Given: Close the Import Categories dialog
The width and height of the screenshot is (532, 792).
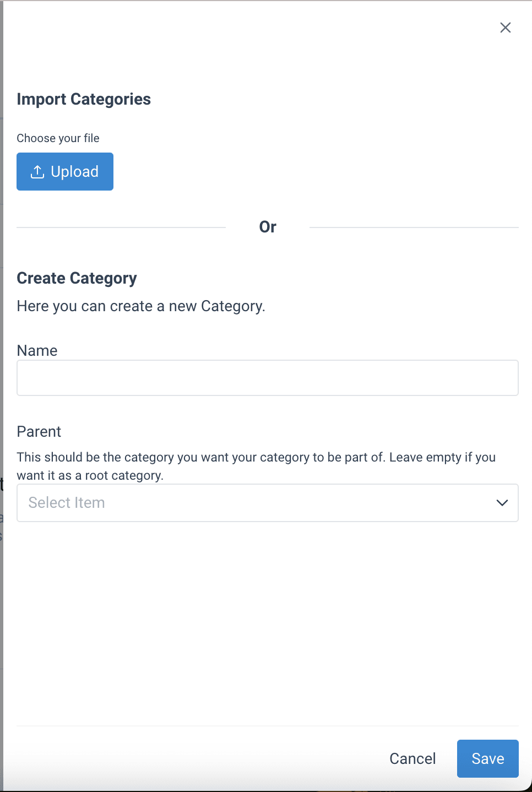Looking at the screenshot, I should (505, 28).
